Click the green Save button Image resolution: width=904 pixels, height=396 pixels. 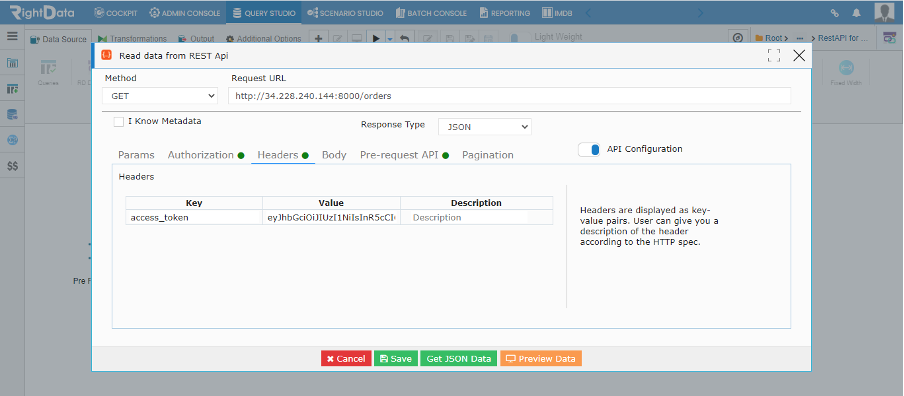point(396,359)
